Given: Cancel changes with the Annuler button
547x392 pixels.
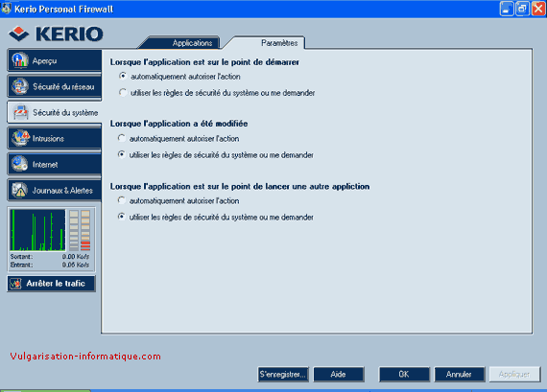Looking at the screenshot, I should click(x=459, y=374).
